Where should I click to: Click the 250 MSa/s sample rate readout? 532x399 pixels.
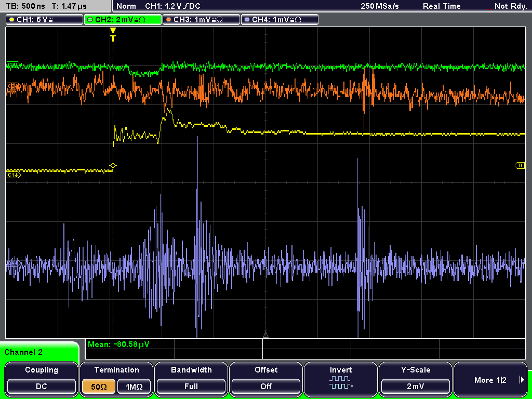pyautogui.click(x=380, y=6)
